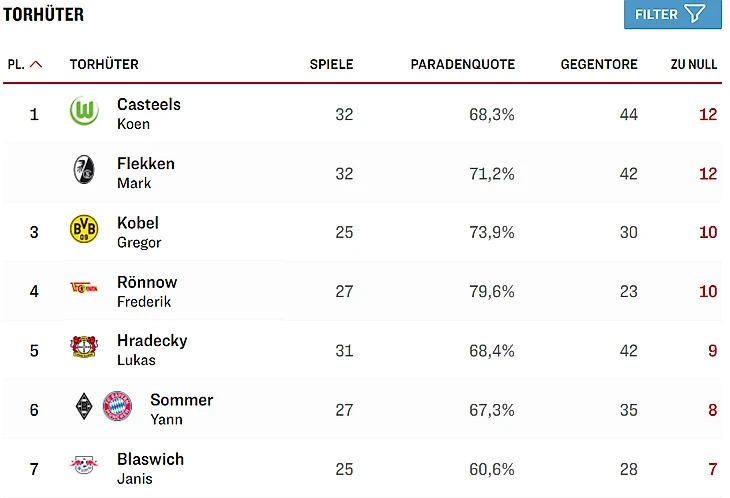This screenshot has height=498, width=730.
Task: Click the RB Leipzig club logo
Action: (x=84, y=466)
